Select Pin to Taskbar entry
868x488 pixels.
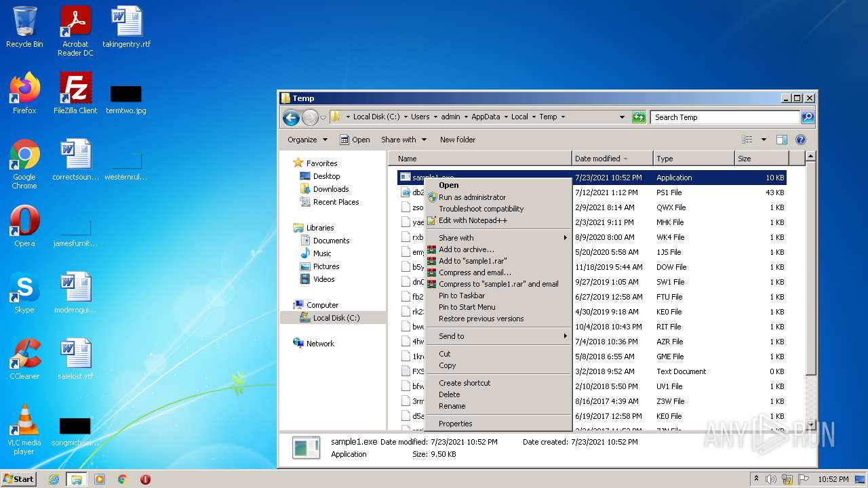(x=498, y=296)
